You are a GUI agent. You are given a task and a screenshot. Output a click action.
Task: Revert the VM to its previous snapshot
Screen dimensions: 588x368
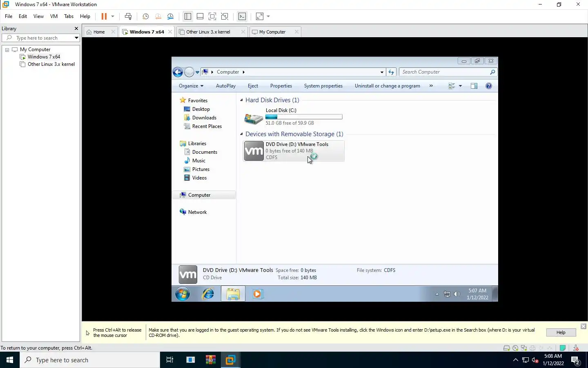coord(158,16)
